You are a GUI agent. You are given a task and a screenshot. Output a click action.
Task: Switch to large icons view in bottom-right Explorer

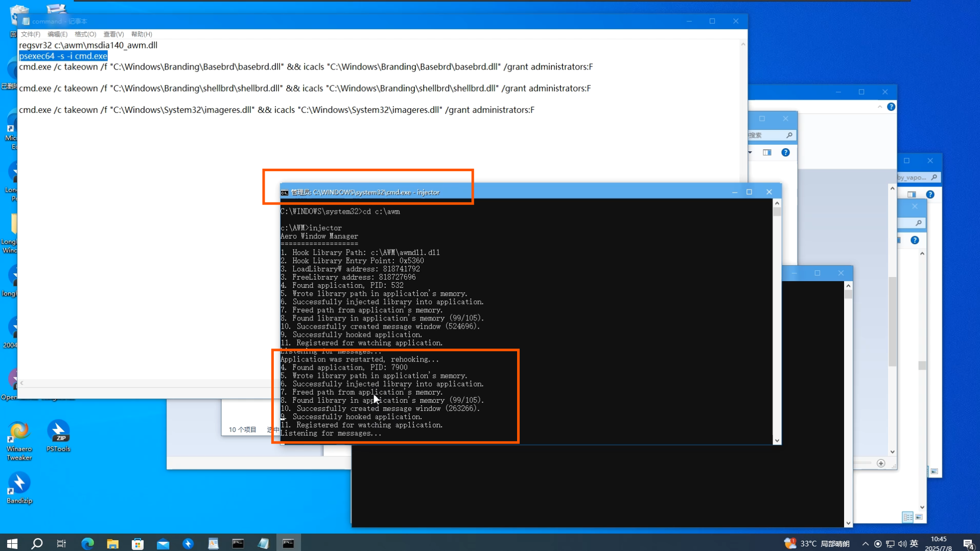click(919, 517)
